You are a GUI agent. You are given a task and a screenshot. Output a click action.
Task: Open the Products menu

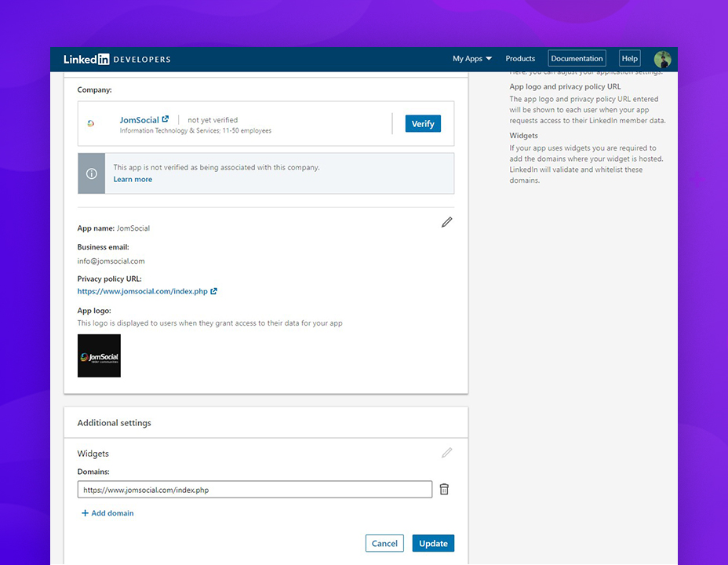pyautogui.click(x=520, y=59)
